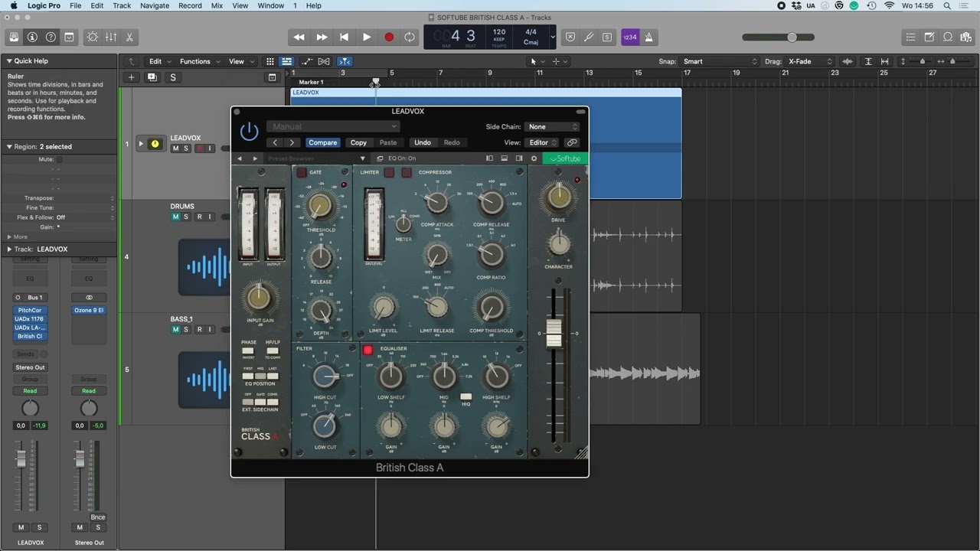Toggle the Gate section enable button
The image size is (980, 551).
pos(302,173)
